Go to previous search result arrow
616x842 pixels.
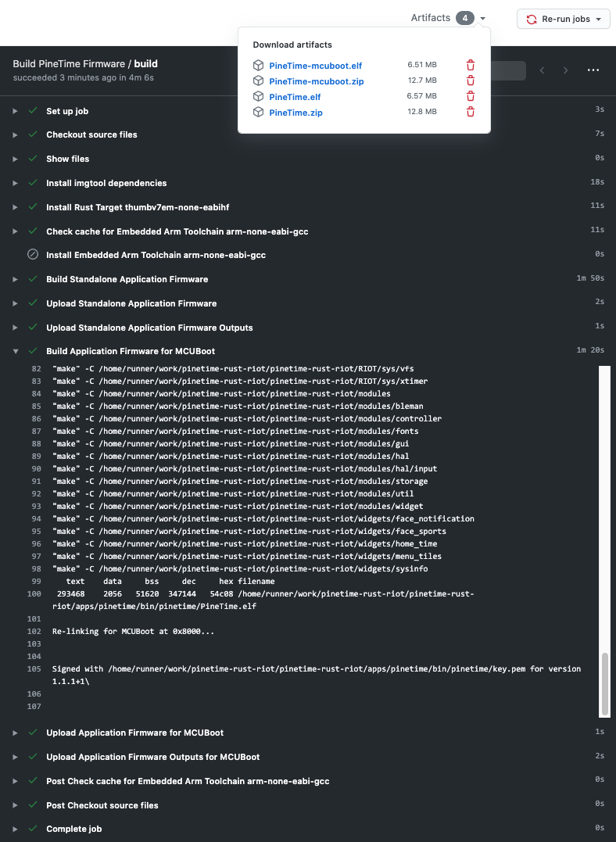click(x=543, y=70)
